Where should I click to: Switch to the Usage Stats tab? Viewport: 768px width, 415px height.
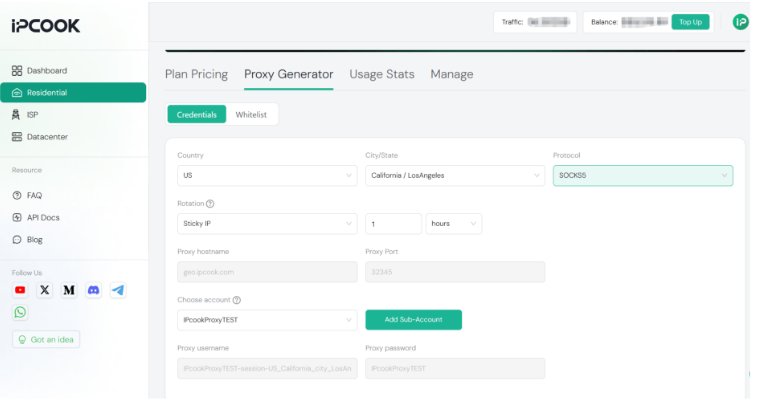click(x=382, y=74)
